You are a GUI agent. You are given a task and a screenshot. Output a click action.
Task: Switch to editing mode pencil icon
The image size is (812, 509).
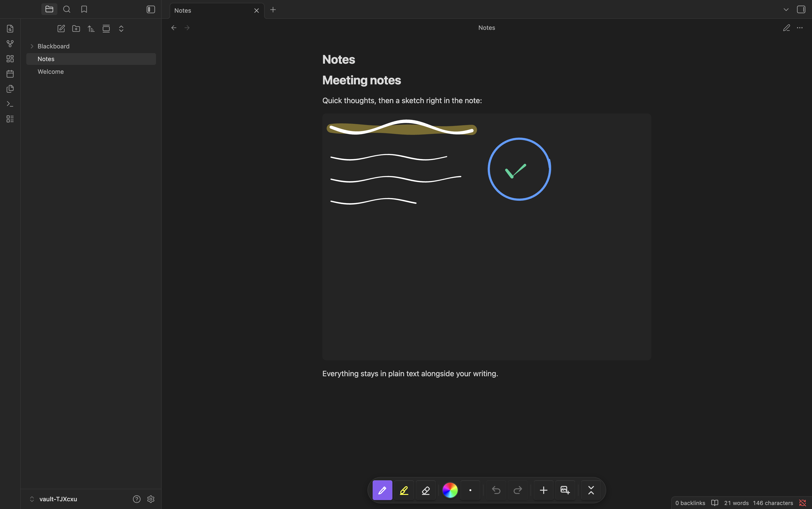coord(786,27)
